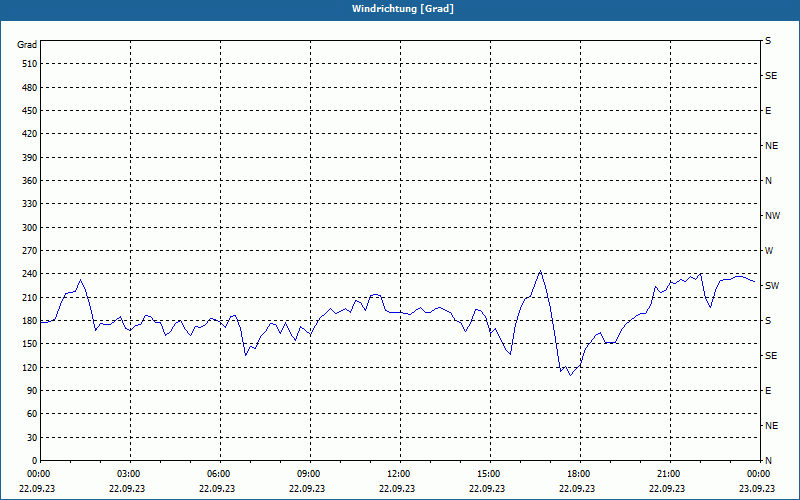Click the NW compass label on the right axis
800x500 pixels.
772,216
